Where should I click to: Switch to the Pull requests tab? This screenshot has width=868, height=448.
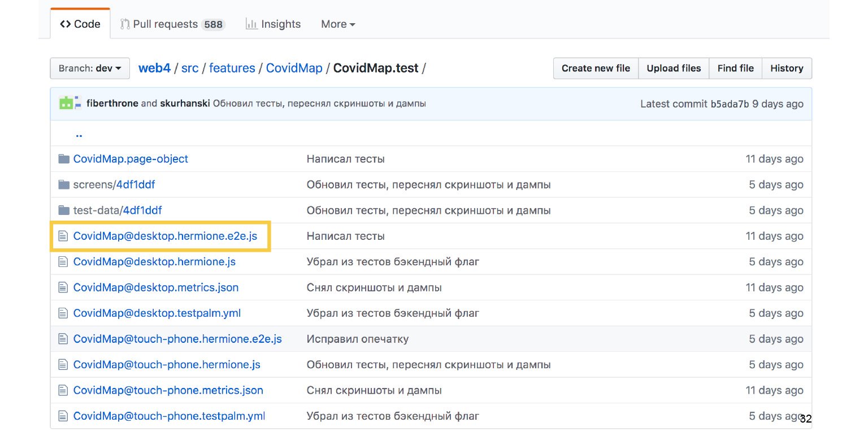[x=165, y=24]
